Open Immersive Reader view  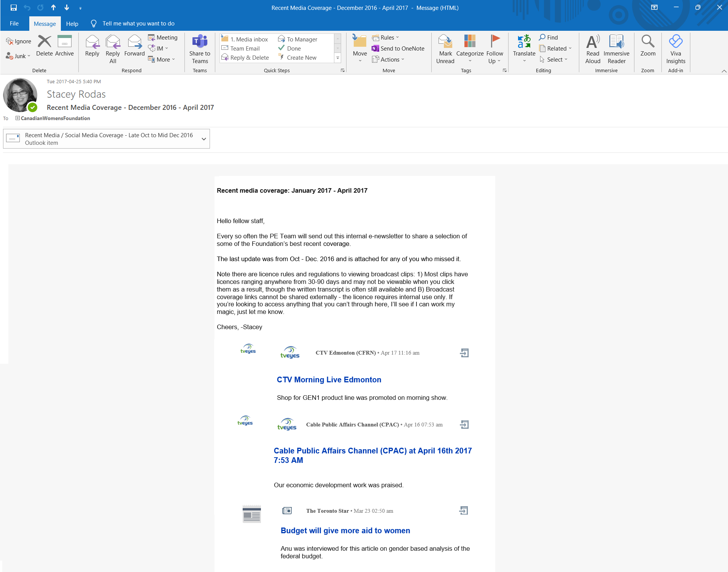tap(616, 49)
